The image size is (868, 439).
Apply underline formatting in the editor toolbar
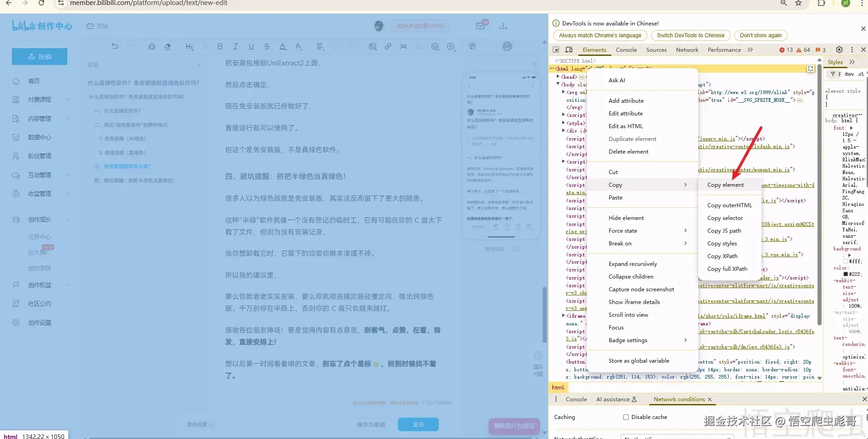(x=251, y=46)
